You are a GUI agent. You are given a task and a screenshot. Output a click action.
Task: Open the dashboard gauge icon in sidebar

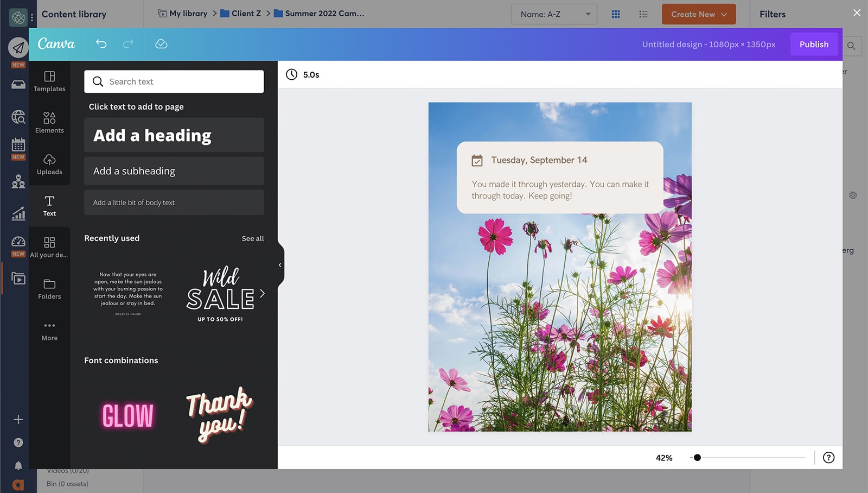18,242
